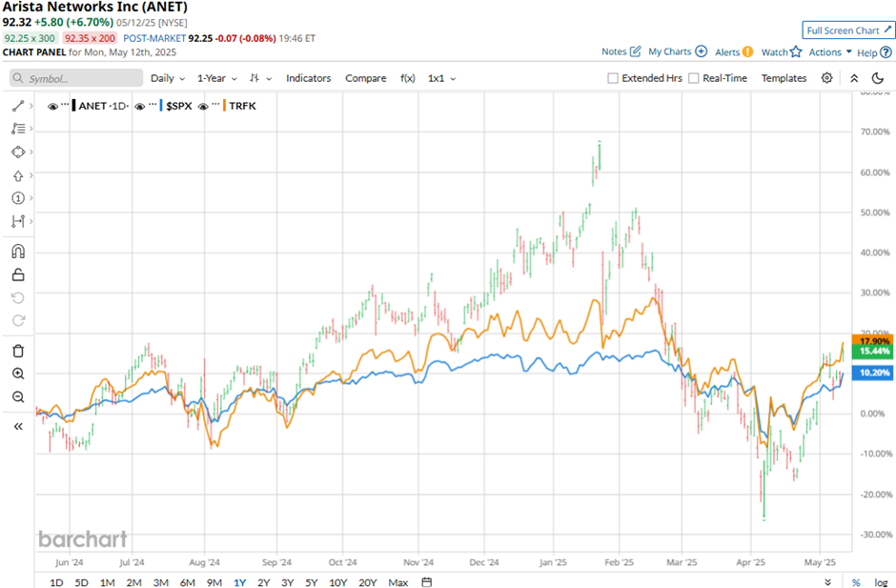Click the Symbol search field
Viewport: 896px width, 588px height.
(76, 78)
